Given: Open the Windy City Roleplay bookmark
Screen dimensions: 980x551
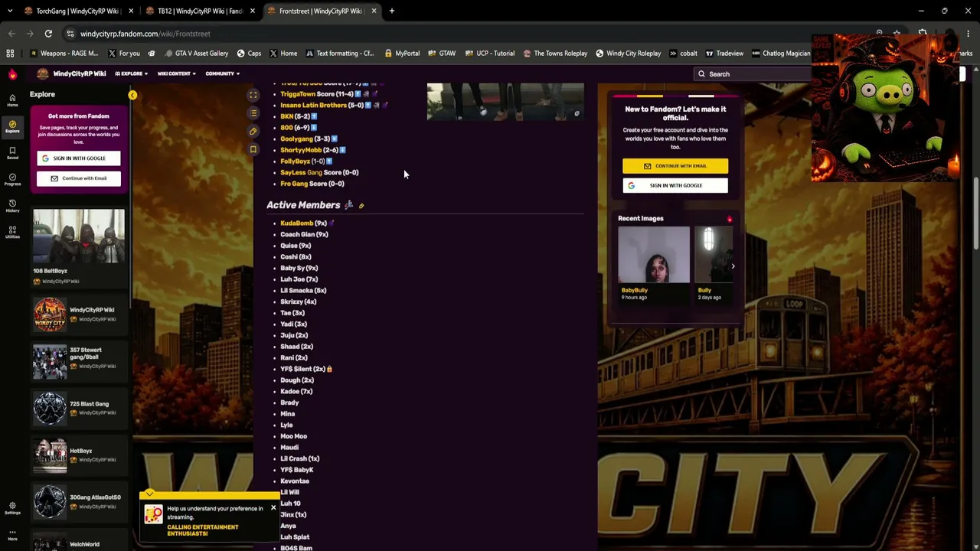Looking at the screenshot, I should pos(628,54).
